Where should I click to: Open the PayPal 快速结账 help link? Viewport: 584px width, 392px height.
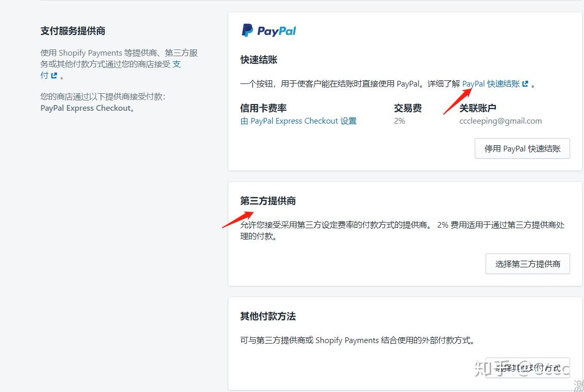[x=490, y=83]
